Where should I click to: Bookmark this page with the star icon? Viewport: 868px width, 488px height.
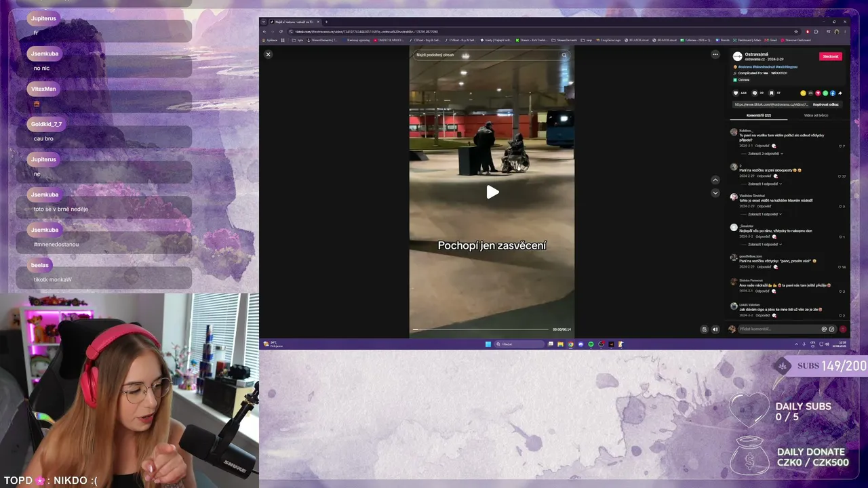point(797,31)
